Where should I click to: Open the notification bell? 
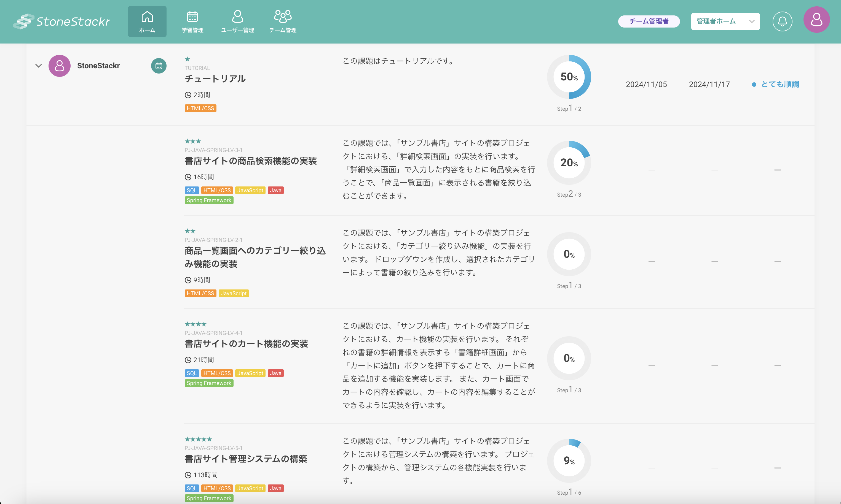point(782,21)
